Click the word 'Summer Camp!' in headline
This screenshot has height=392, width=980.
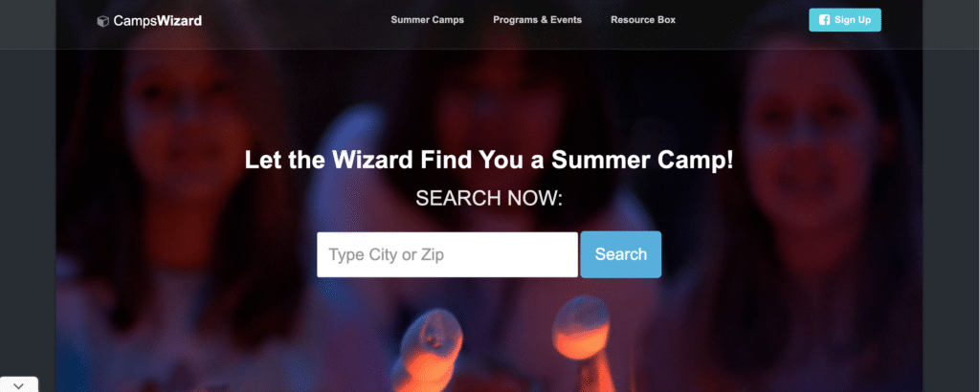642,161
